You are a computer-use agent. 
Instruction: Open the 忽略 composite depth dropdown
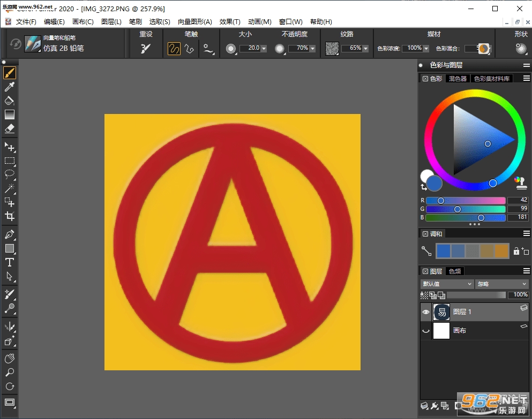(502, 284)
